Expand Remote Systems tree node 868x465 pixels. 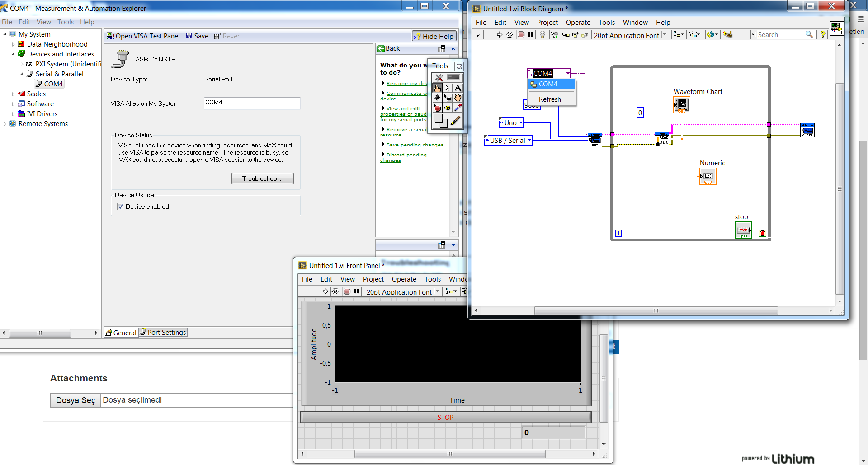(5, 124)
